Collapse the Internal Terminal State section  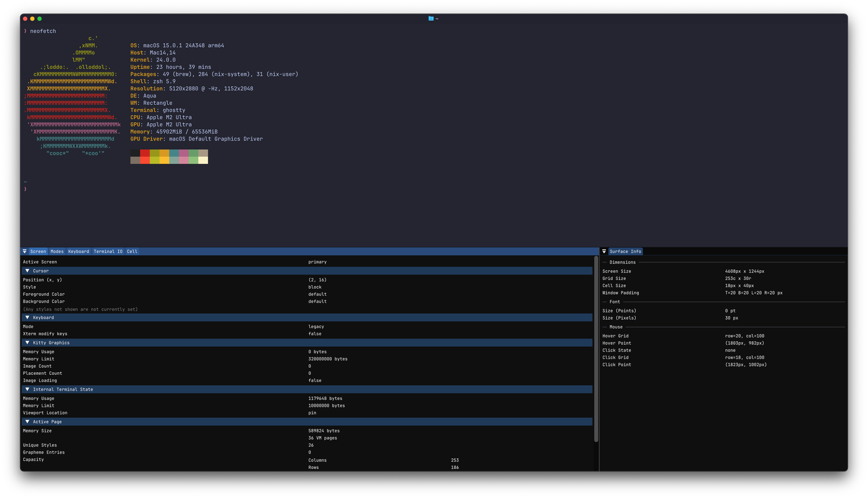click(x=27, y=389)
